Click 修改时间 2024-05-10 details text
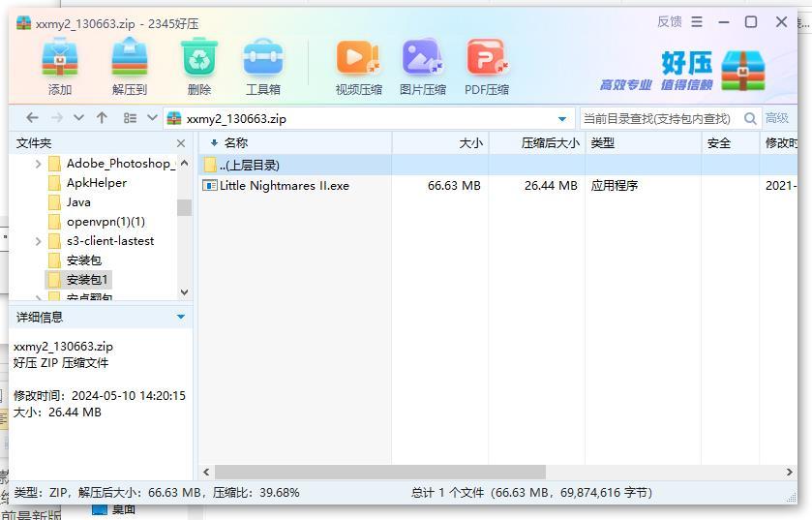The height and width of the screenshot is (520, 812). (100, 396)
